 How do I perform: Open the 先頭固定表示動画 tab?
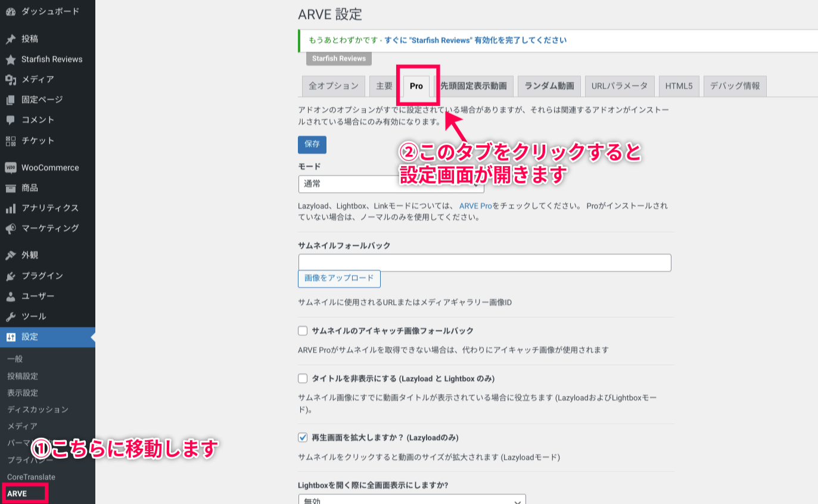(473, 86)
